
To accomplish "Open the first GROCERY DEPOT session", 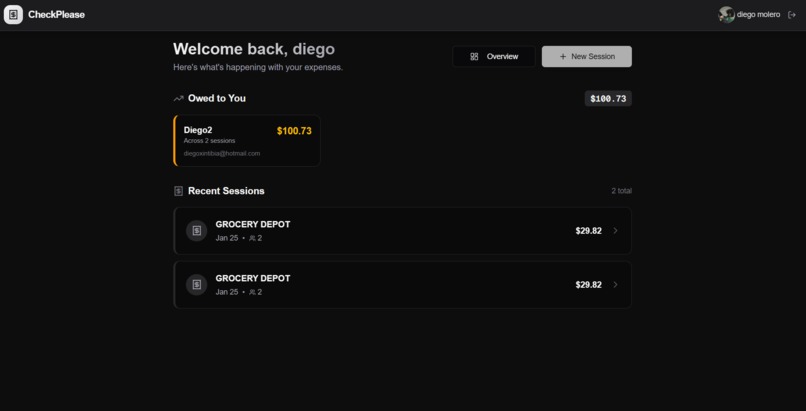I will (x=402, y=231).
